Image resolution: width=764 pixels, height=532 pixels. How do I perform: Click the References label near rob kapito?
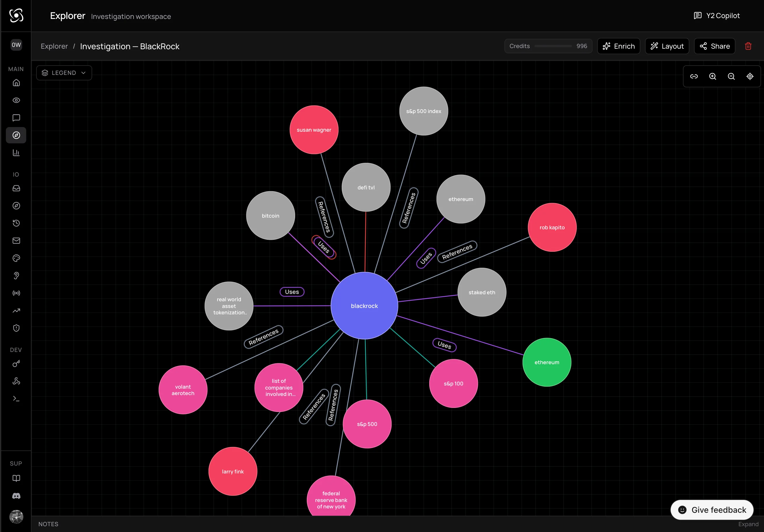tap(457, 252)
